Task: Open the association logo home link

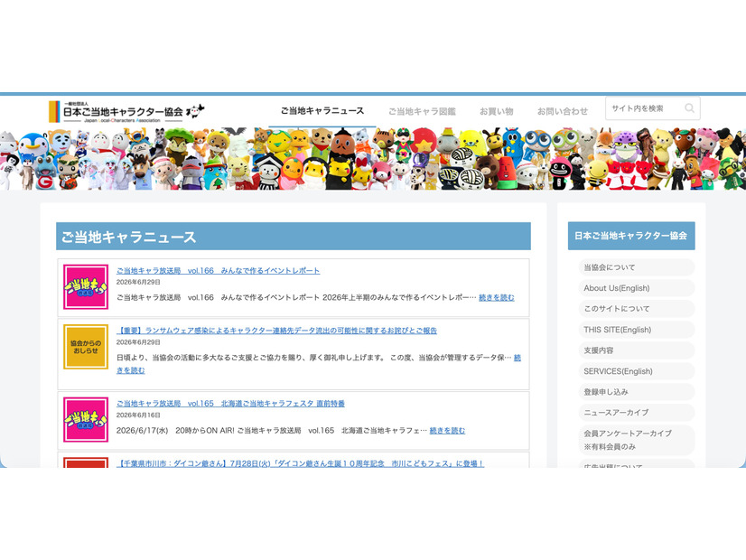Action: tap(126, 112)
